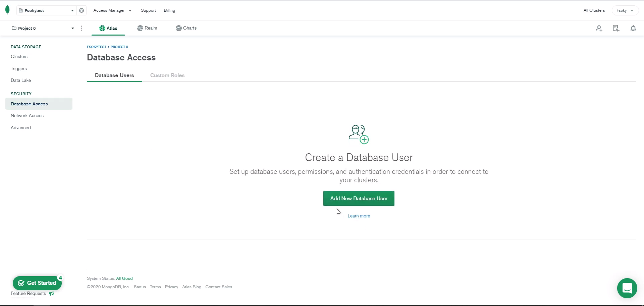The width and height of the screenshot is (644, 306).
Task: Open Clusters in the sidebar
Action: pyautogui.click(x=19, y=57)
